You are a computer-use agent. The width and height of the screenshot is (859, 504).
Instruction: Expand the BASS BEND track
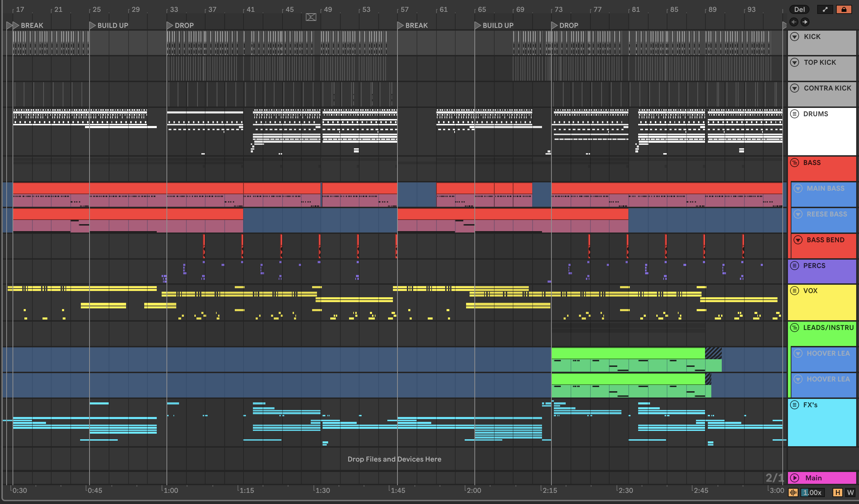tap(798, 240)
